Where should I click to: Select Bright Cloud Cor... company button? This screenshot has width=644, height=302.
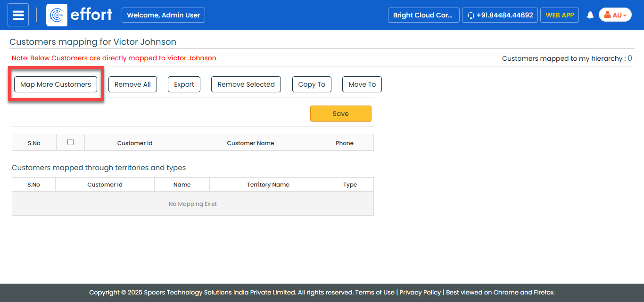(x=423, y=15)
